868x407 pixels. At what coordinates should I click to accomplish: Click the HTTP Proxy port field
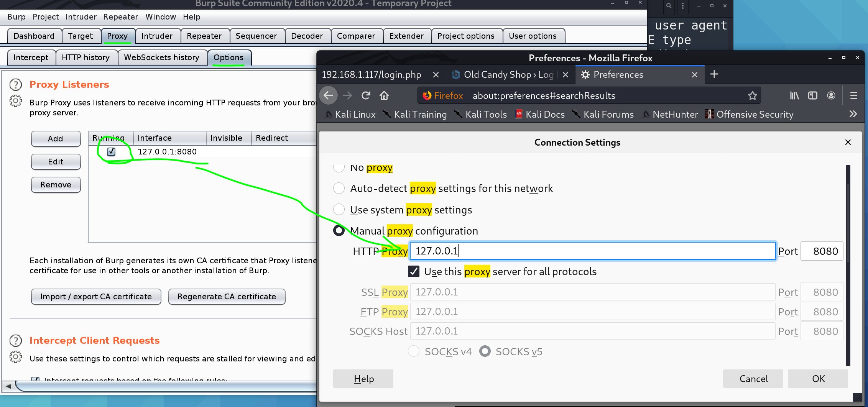coord(822,251)
